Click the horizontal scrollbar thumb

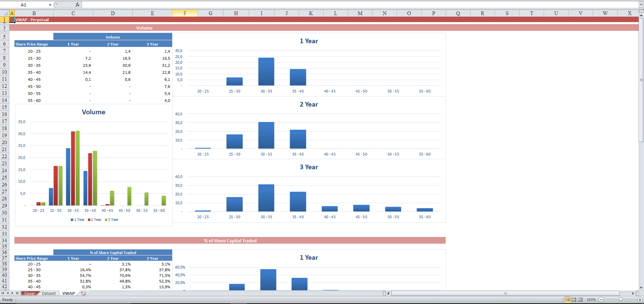coord(505,293)
